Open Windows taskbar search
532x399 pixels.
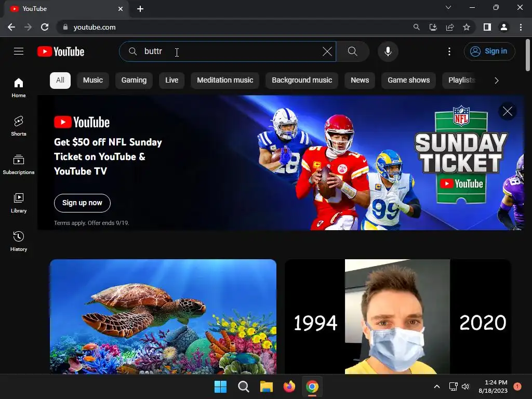pos(243,387)
